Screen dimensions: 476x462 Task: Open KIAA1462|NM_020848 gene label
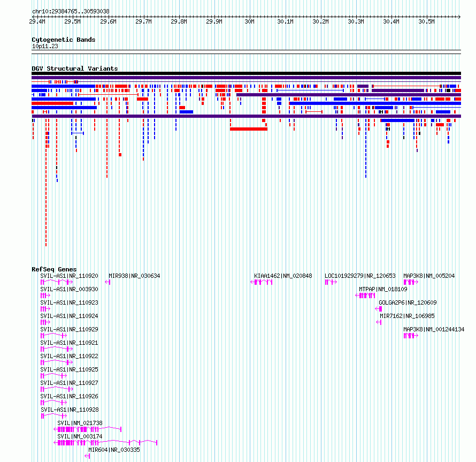coord(283,276)
